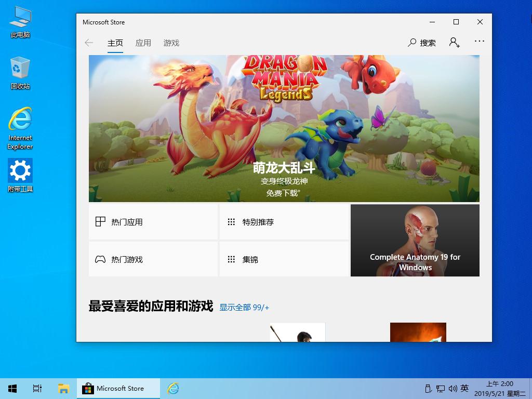532x399 pixels.
Task: Open Task View on the taskbar
Action: (37, 389)
